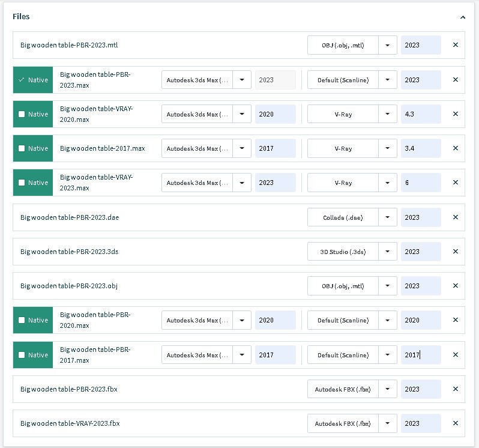Remove the Big wooden table-VRAY-2023.fbx file
Screen dimensions: 479x448
point(455,423)
